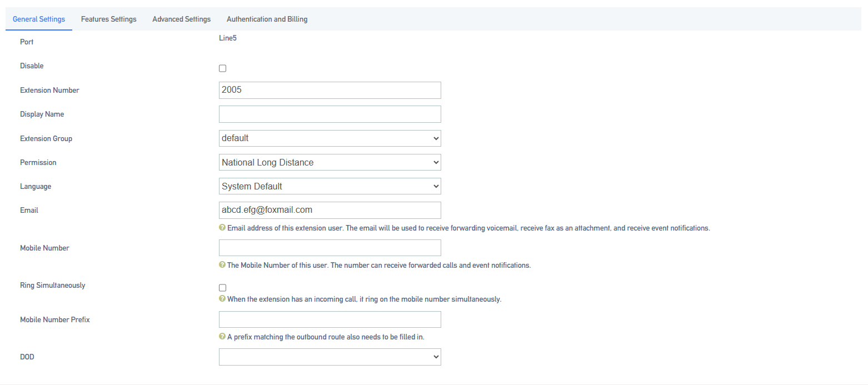Viewport: 868px width, 385px height.
Task: Open the Extension Group dropdown
Action: pyautogui.click(x=330, y=138)
